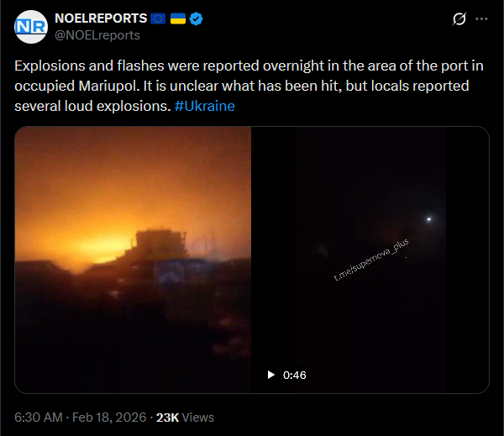Image resolution: width=504 pixels, height=436 pixels.
Task: Play the video using the play triangle
Action: click(x=271, y=375)
